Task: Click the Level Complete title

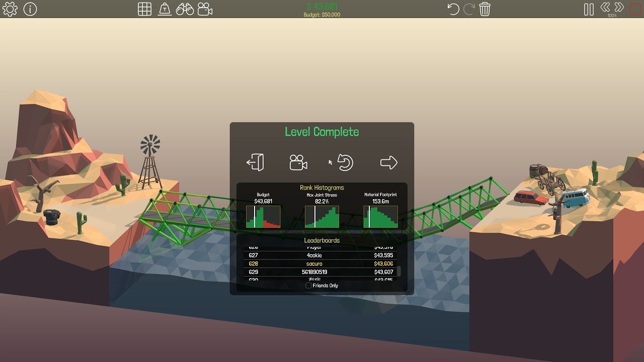Action: pyautogui.click(x=322, y=132)
